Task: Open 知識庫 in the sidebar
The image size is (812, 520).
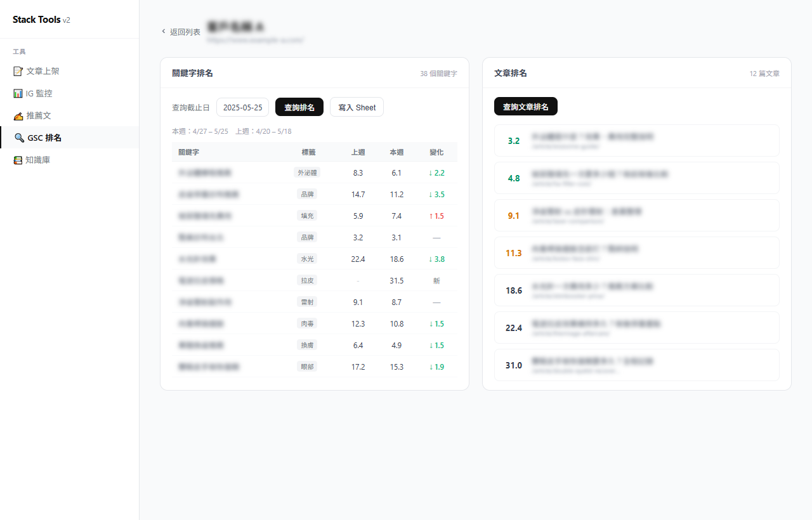Action: pos(69,160)
